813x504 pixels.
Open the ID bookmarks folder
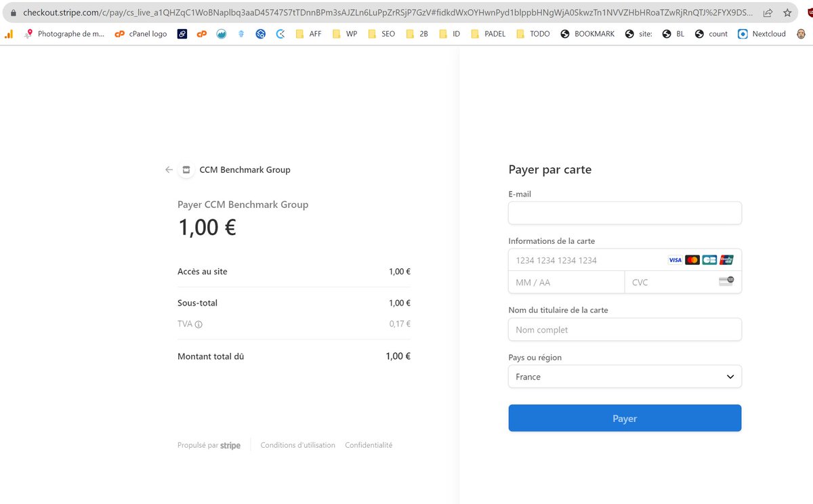pos(449,34)
